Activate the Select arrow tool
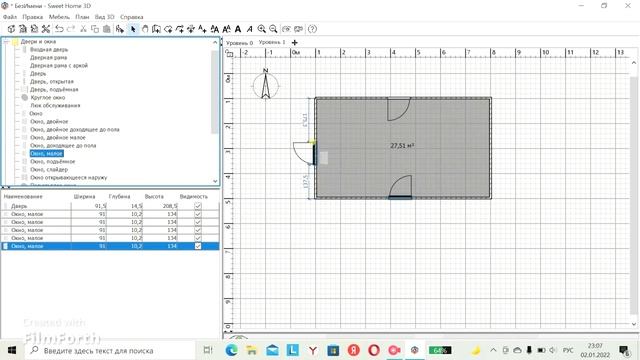This screenshot has height=360, width=640. pyautogui.click(x=133, y=29)
